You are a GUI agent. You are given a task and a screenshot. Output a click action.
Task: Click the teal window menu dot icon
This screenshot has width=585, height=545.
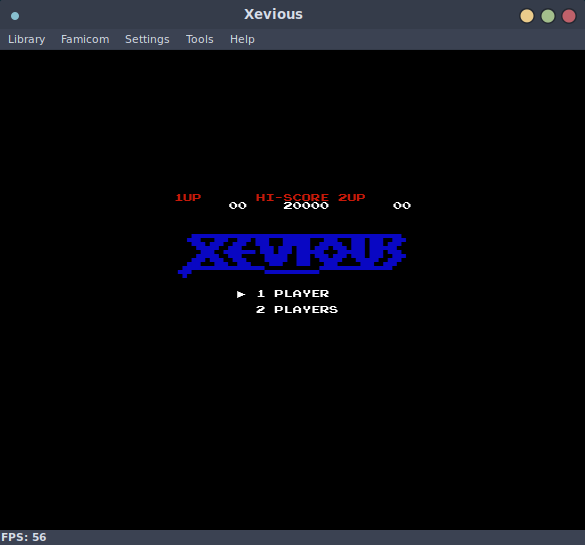point(15,16)
